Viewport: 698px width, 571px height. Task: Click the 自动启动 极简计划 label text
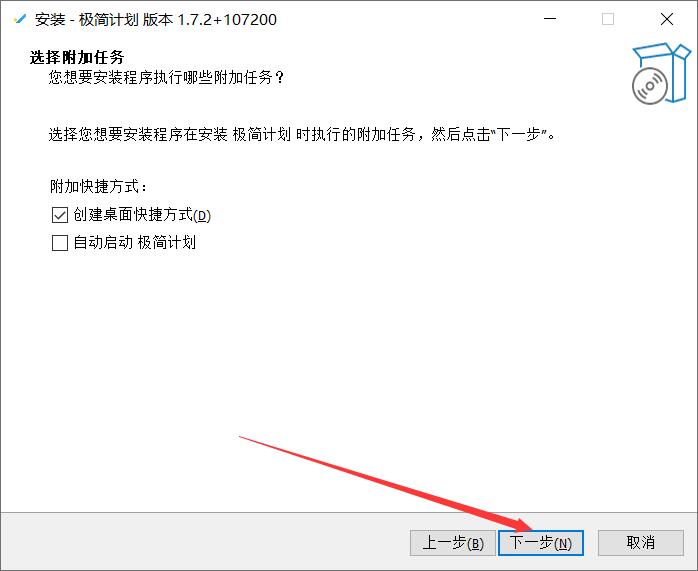click(x=134, y=243)
